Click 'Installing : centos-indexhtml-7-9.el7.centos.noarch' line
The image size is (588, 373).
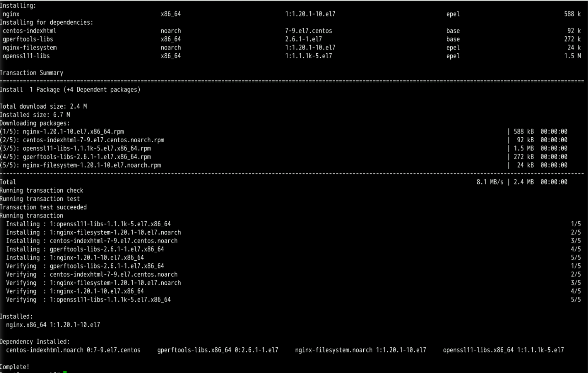coord(92,241)
